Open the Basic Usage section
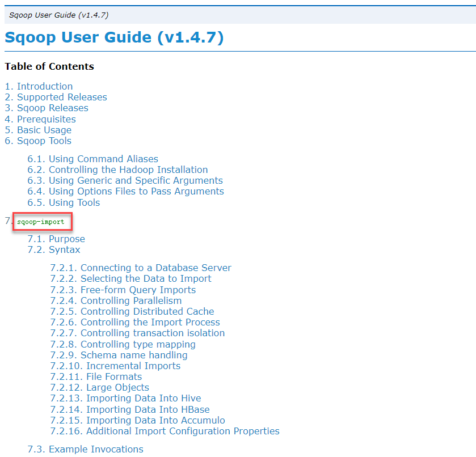 coord(44,130)
